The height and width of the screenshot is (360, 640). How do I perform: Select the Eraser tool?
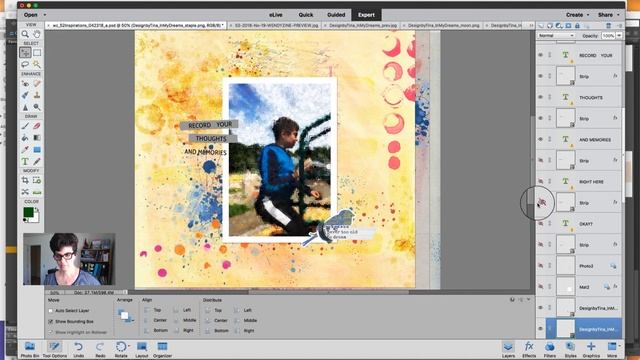[37, 126]
